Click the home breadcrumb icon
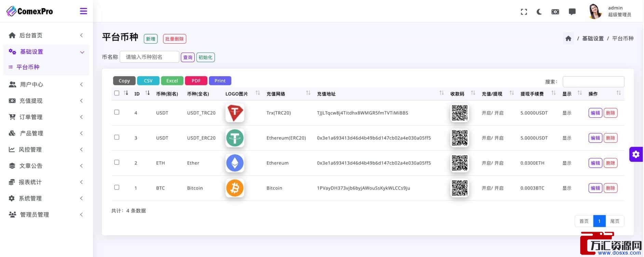The height and width of the screenshot is (257, 644). [x=568, y=39]
